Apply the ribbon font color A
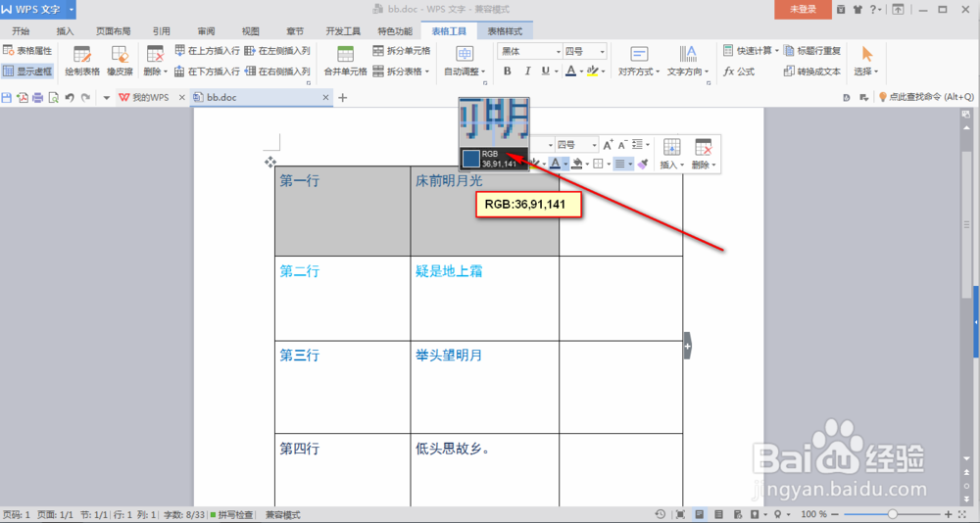Screen dimensions: 980x523 tap(570, 71)
